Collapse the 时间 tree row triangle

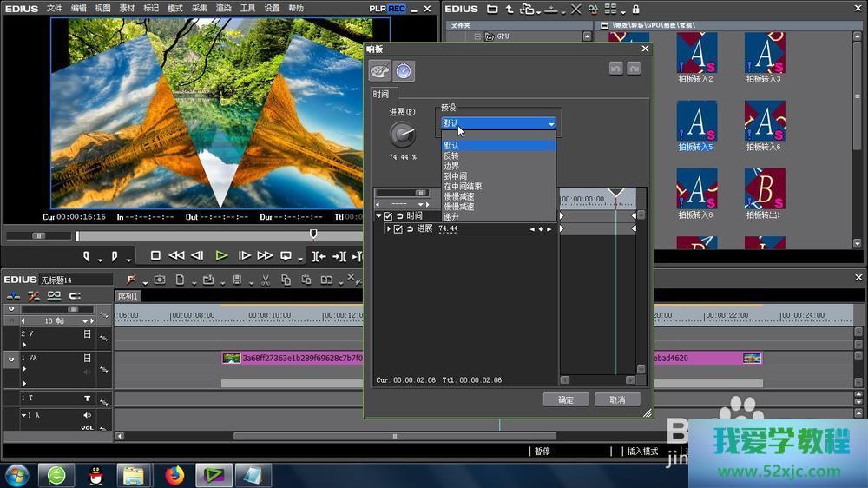point(378,216)
